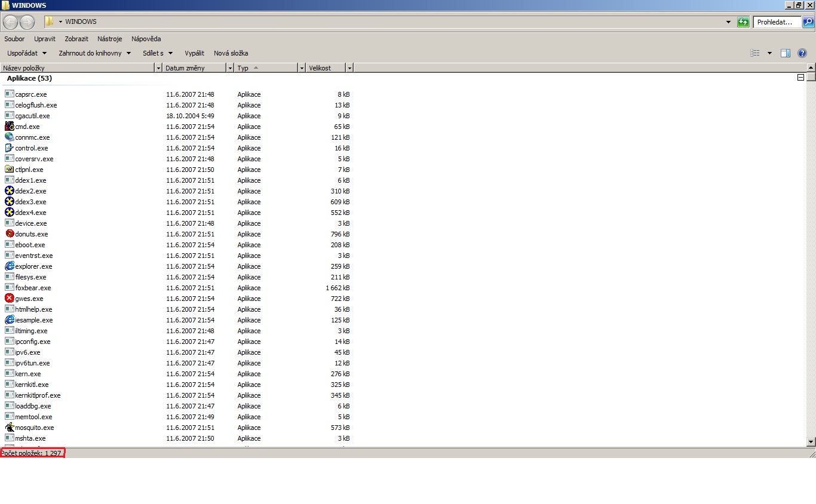Select the cmd.exe icon
This screenshot has height=504, width=816.
click(10, 127)
